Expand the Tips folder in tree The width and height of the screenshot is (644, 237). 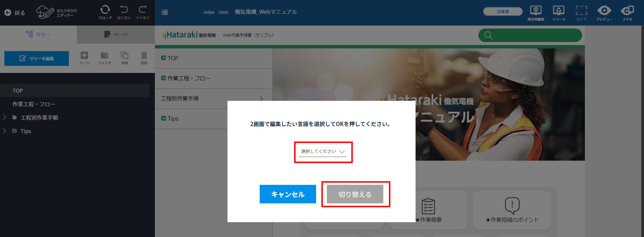pos(4,131)
